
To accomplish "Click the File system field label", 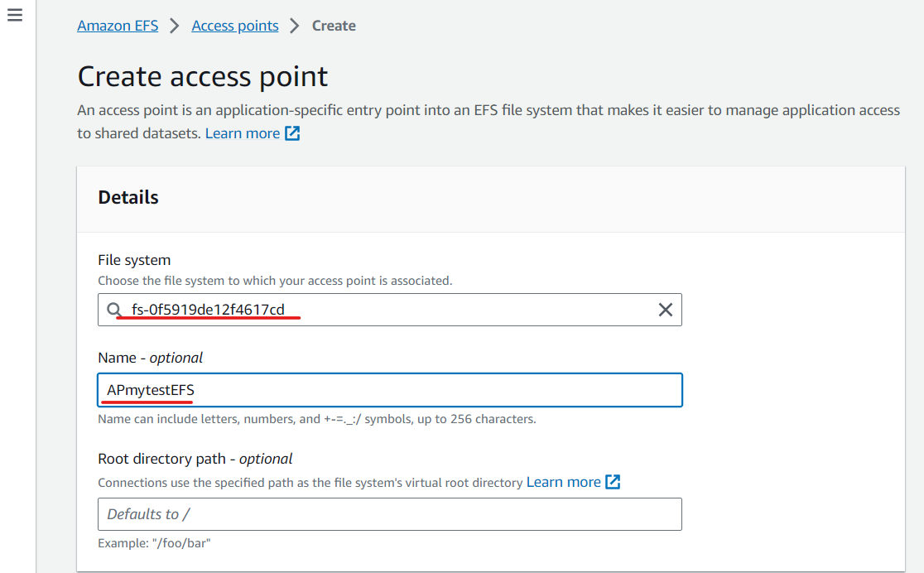I will pos(134,260).
